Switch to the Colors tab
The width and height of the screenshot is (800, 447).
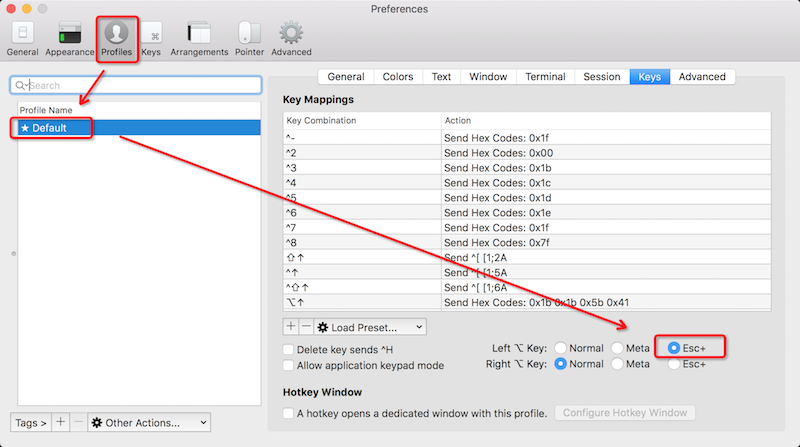coord(398,77)
